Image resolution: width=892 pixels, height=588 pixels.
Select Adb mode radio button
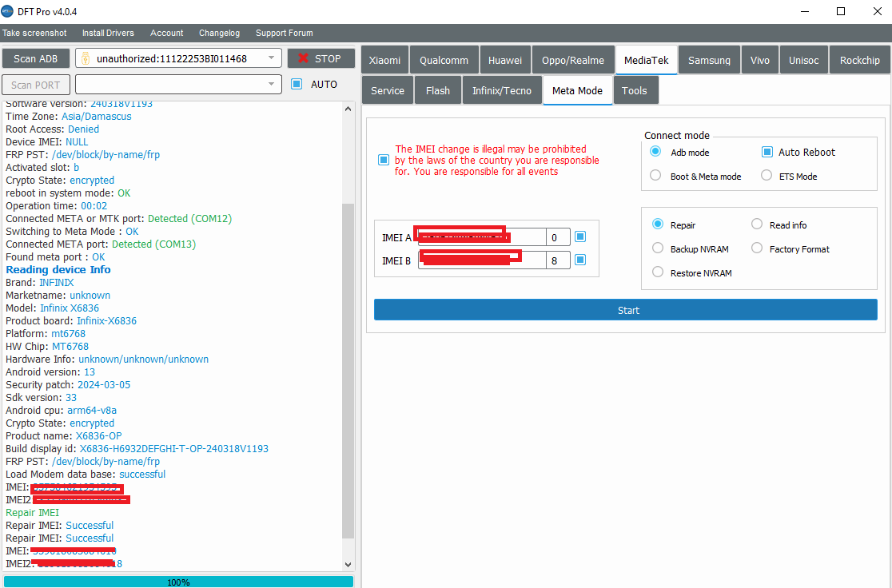coord(655,151)
